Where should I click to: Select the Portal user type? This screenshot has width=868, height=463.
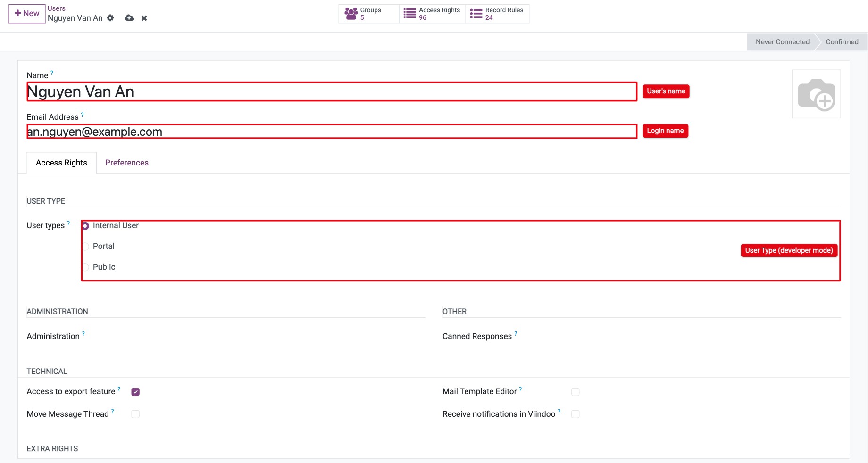click(x=85, y=247)
